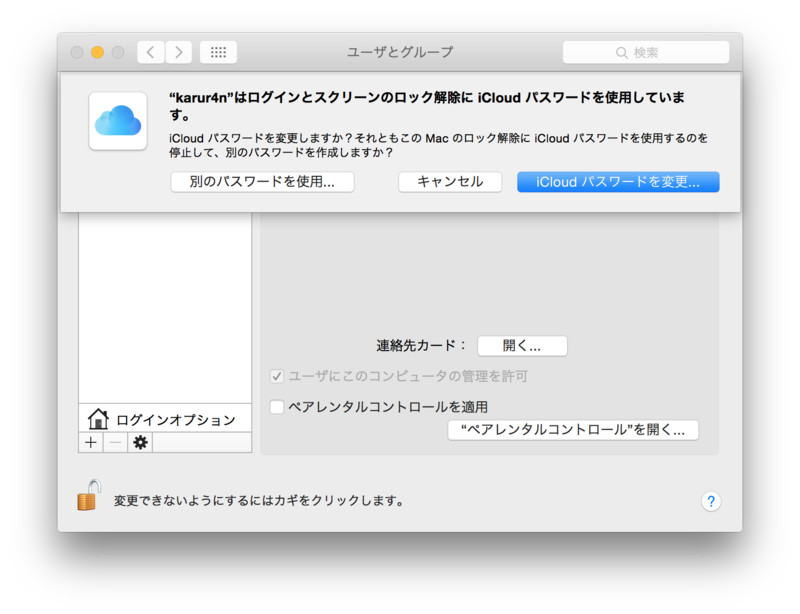This screenshot has width=800, height=614.
Task: Click the キャンセル button
Action: tap(450, 182)
